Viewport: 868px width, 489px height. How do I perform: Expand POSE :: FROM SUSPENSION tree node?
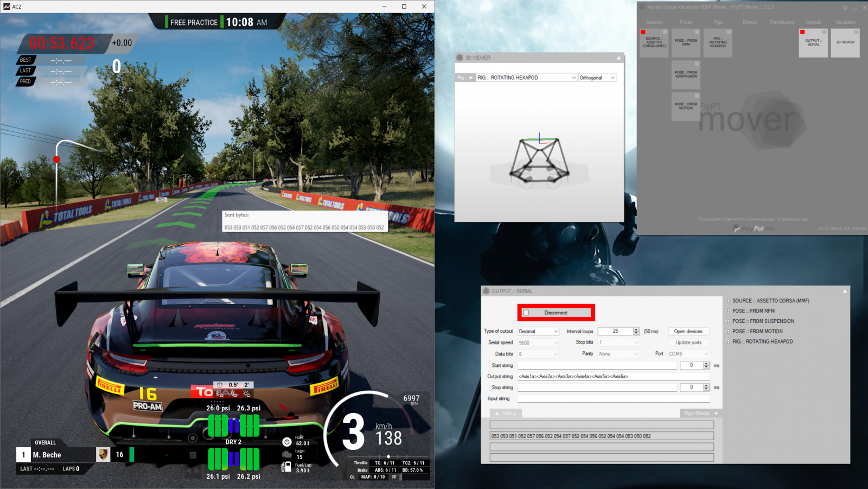pyautogui.click(x=727, y=321)
